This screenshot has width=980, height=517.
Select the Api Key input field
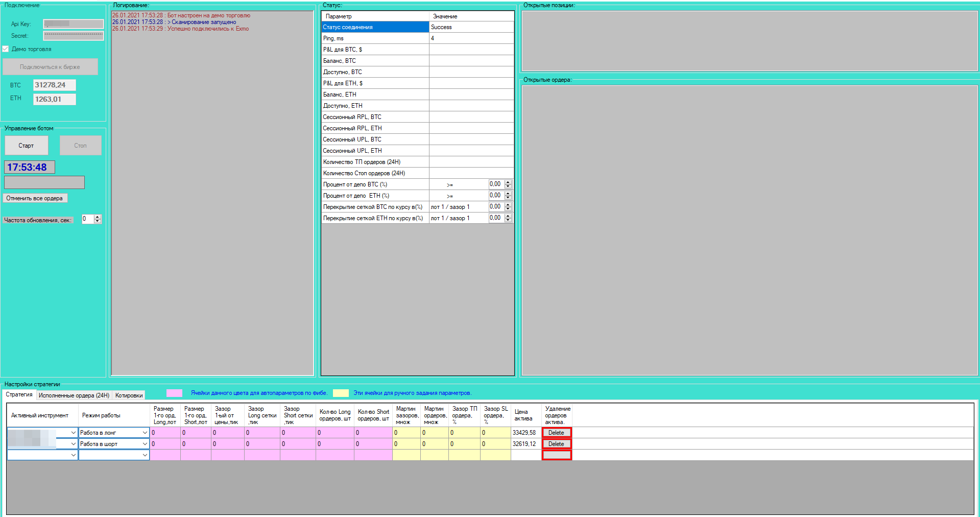click(74, 24)
